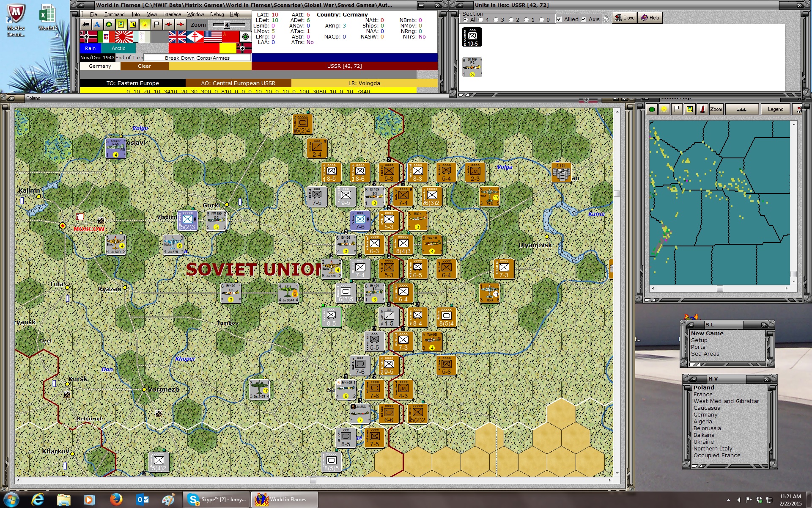The width and height of the screenshot is (812, 508).
Task: Open the Debug menu
Action: 217,14
